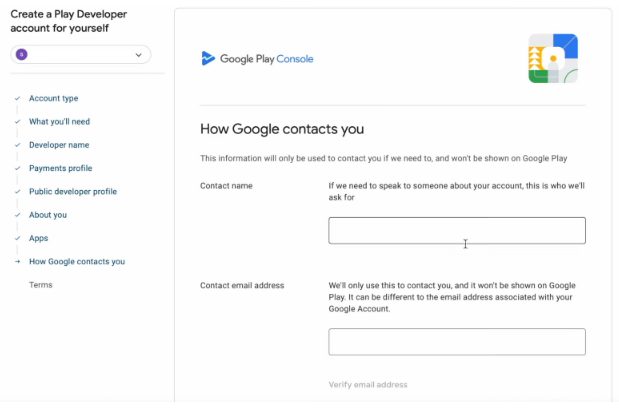This screenshot has height=408, width=619.
Task: Select What you'll need step label
Action: coord(59,122)
